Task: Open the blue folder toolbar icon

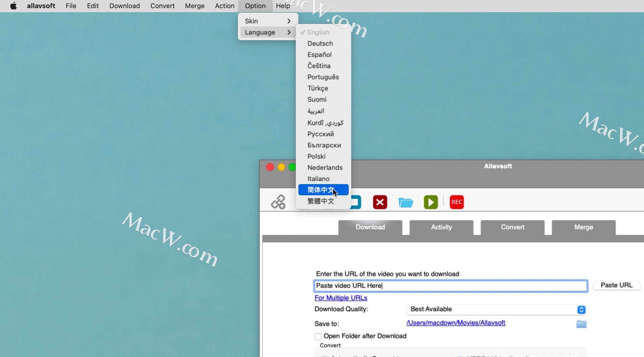Action: coord(406,202)
